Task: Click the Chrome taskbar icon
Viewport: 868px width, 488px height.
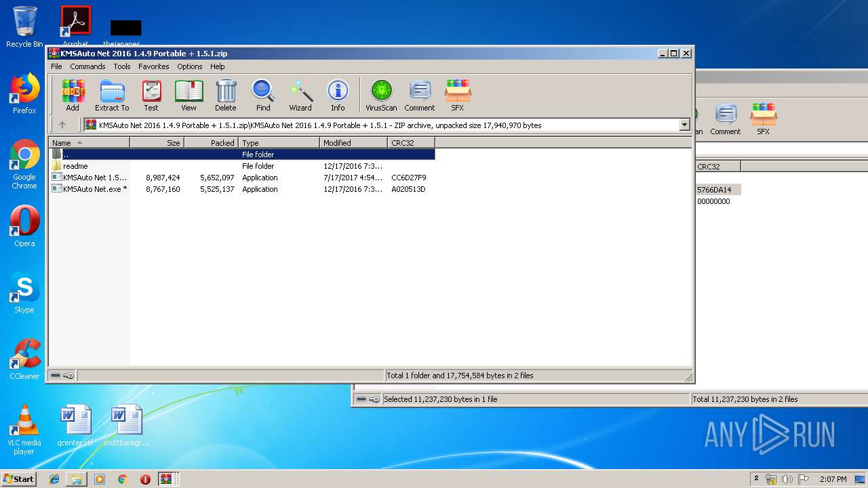Action: (123, 479)
